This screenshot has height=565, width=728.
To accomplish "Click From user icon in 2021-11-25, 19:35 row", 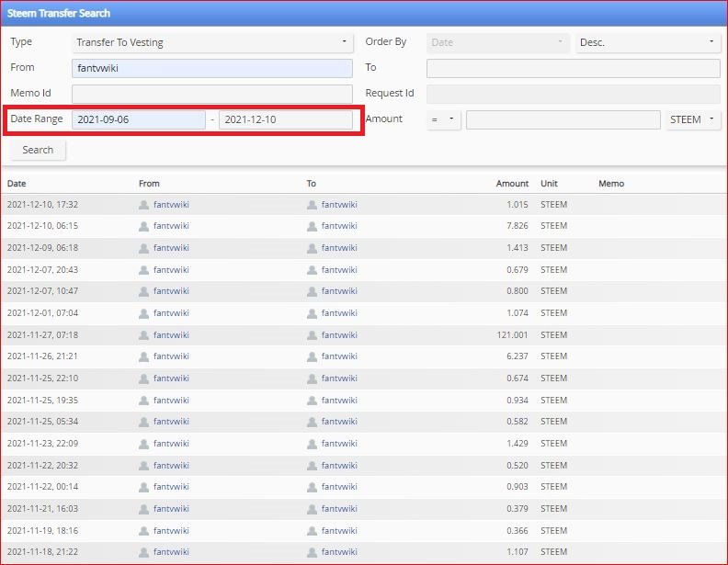I will tap(144, 401).
